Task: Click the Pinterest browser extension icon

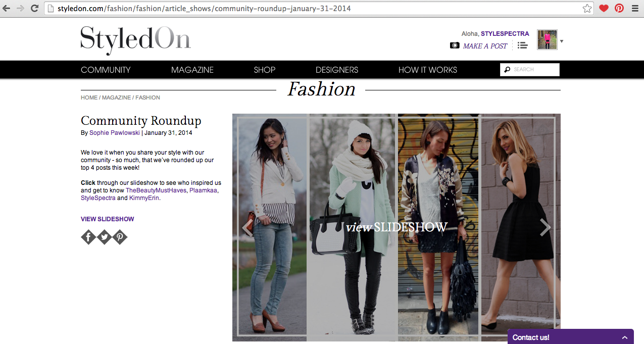Action: click(619, 8)
